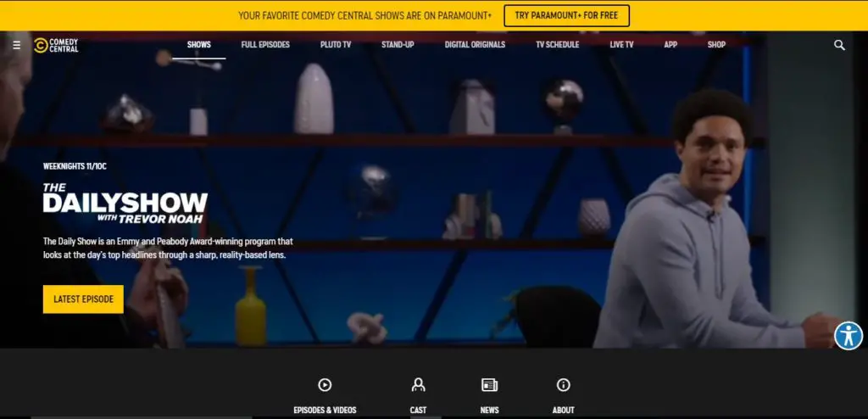View the TV Schedule page

coord(558,45)
